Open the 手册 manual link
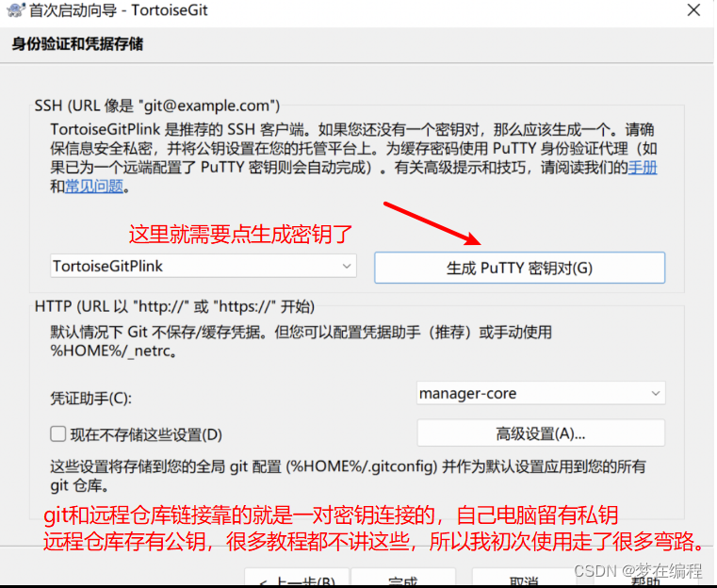Viewport: 717px width, 588px height. tap(643, 168)
